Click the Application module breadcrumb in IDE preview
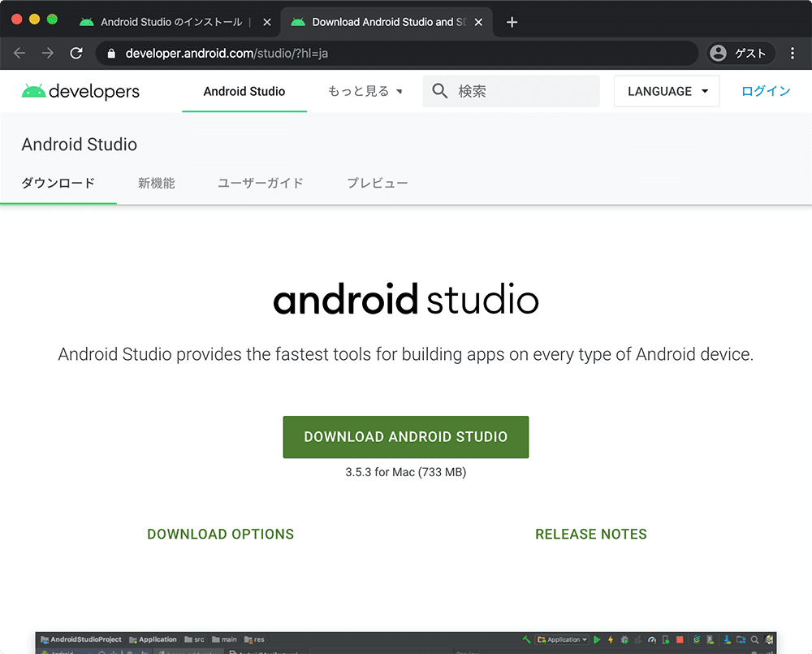The image size is (812, 654). pyautogui.click(x=153, y=639)
